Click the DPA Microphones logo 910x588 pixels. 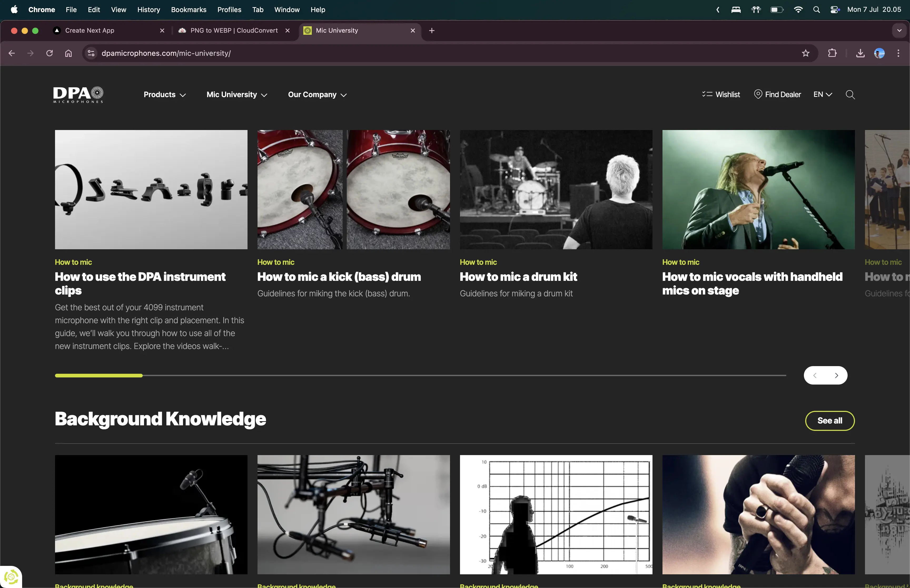(78, 95)
